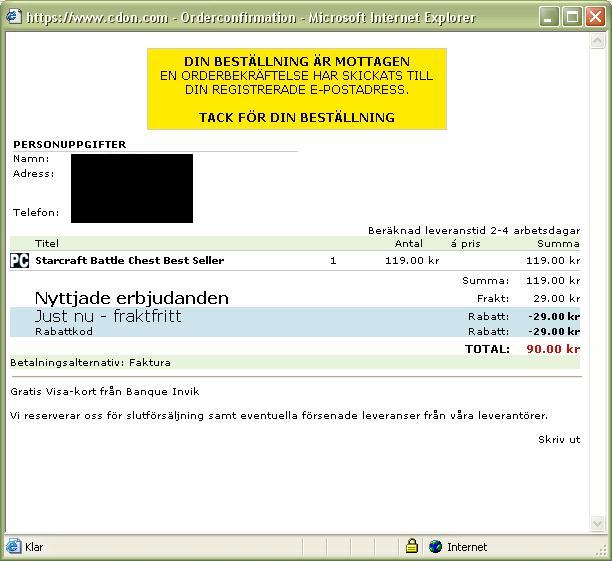This screenshot has height=561, width=612.
Task: Click the window resize grip corner
Action: (x=601, y=550)
